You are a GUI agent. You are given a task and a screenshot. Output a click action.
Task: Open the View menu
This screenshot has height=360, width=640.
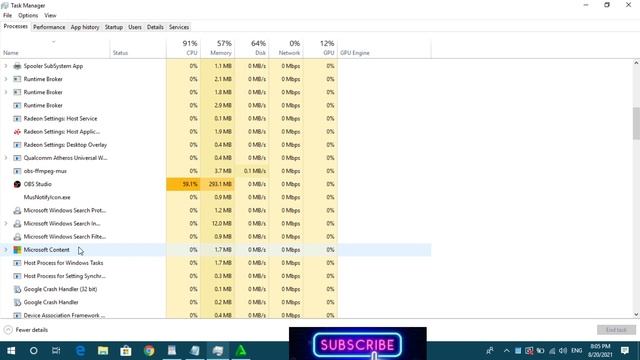(50, 16)
